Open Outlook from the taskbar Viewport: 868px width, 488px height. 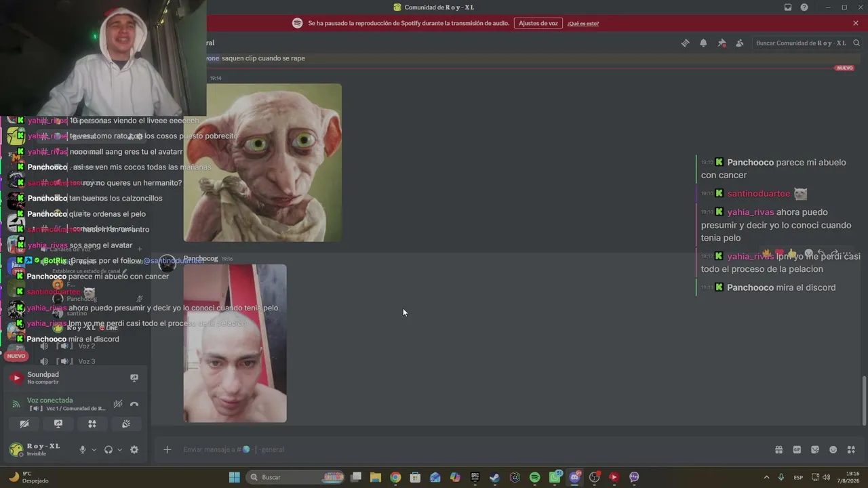435,477
